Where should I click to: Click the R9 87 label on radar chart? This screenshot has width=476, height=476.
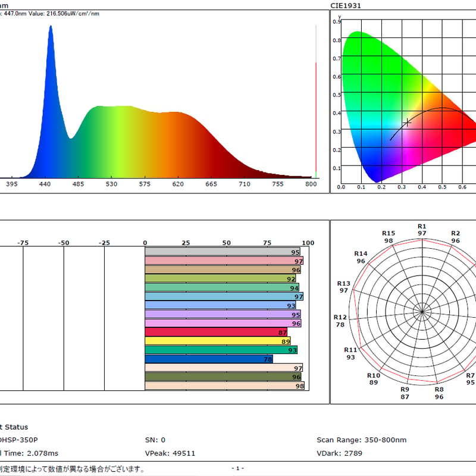point(405,393)
